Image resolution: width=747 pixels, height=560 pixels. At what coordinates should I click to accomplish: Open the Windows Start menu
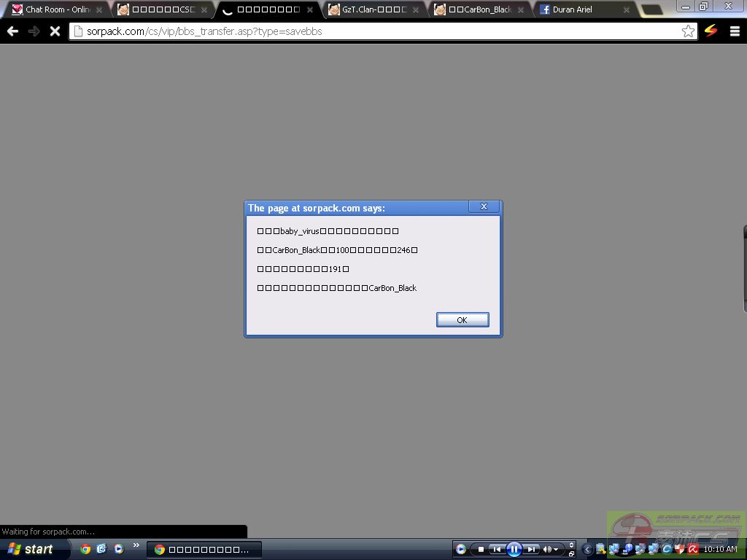31,549
